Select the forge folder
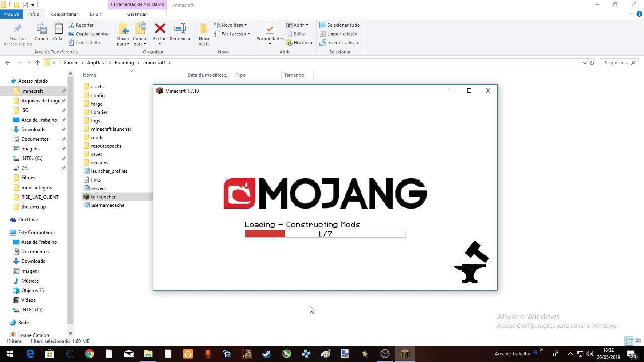 [96, 104]
